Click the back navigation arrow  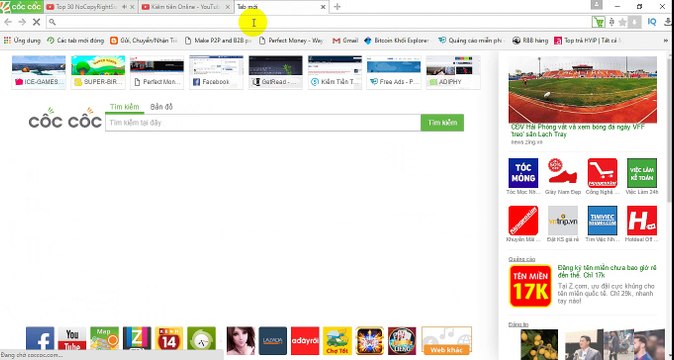pos(8,22)
